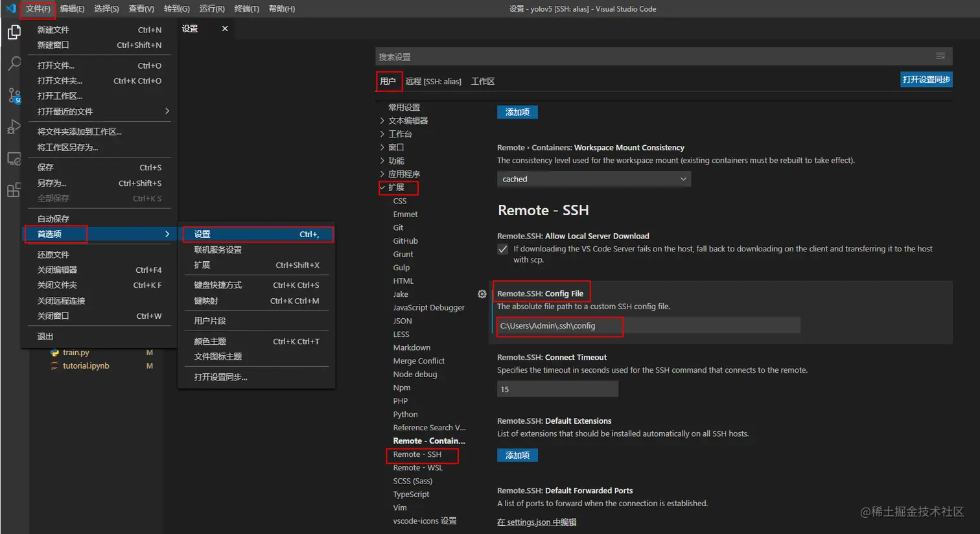Image resolution: width=980 pixels, height=534 pixels.
Task: Select 打开设置同步... submenu entry
Action: pos(256,377)
